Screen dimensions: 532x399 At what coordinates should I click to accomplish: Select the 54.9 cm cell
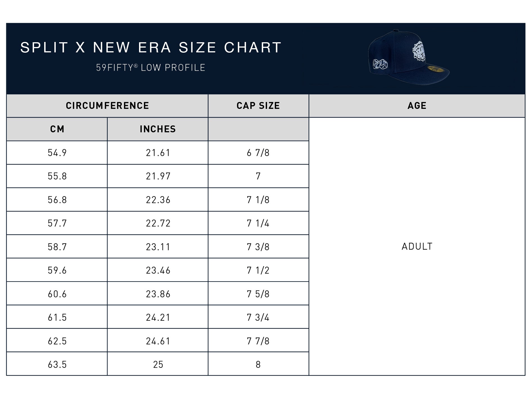(x=57, y=153)
